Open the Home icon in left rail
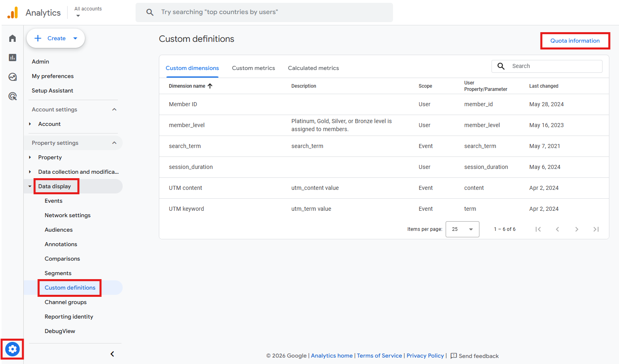Screen dimensions: 619x364 click(12, 38)
